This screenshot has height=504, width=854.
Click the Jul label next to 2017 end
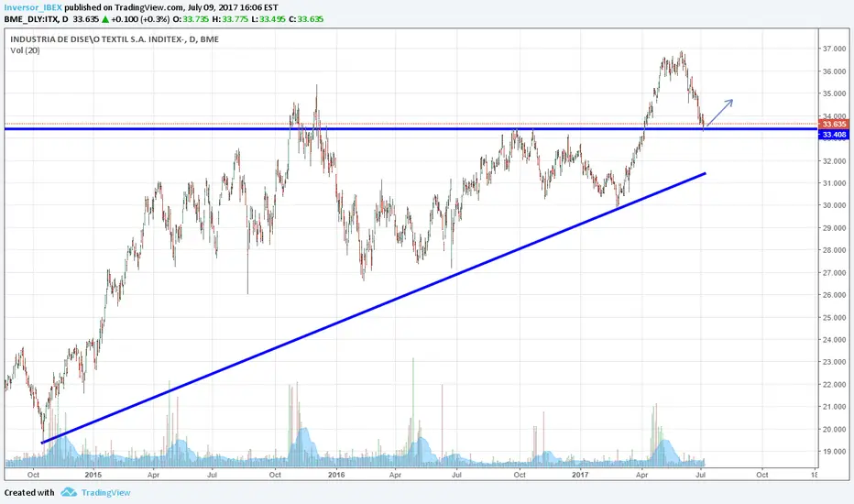click(x=701, y=475)
